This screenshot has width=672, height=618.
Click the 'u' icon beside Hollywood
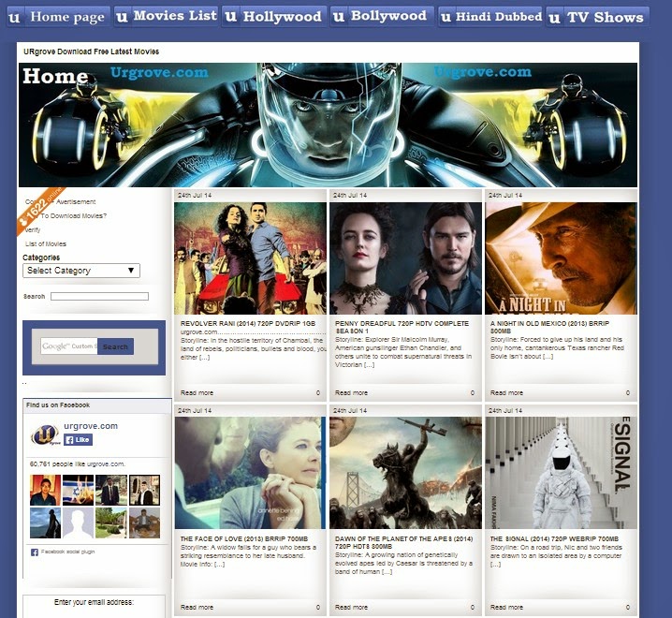pyautogui.click(x=230, y=17)
